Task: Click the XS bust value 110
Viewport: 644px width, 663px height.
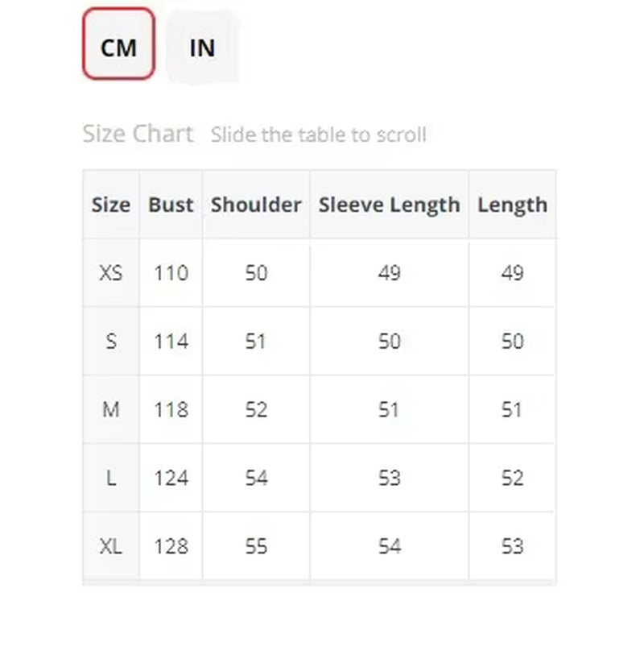Action: 171,273
